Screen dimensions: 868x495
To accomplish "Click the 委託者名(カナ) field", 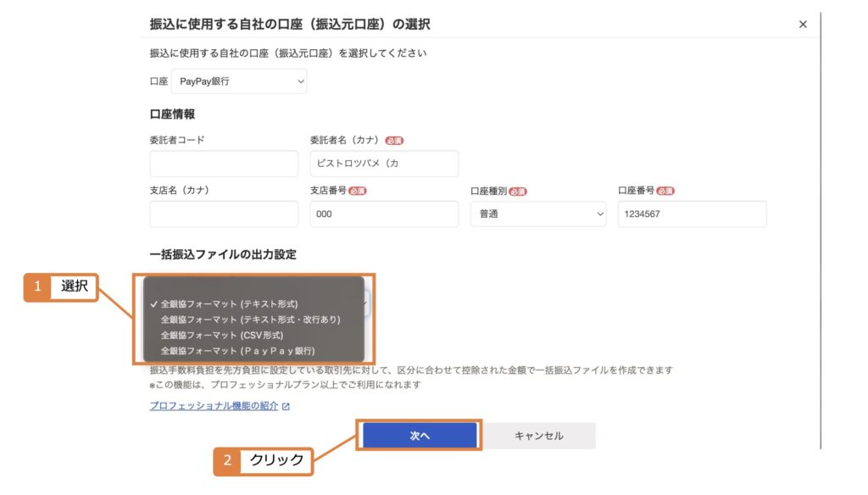I will tap(384, 164).
